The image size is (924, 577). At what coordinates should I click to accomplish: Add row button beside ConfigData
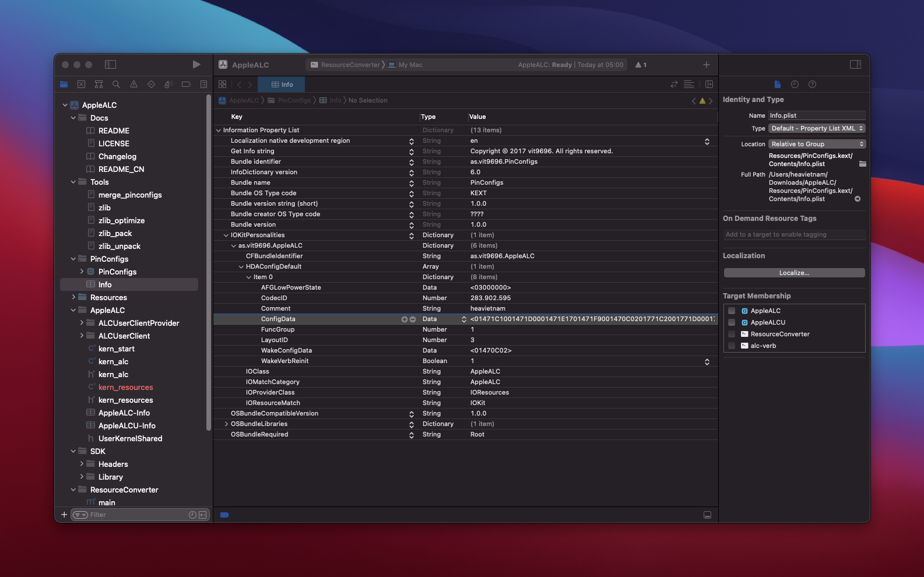[404, 319]
